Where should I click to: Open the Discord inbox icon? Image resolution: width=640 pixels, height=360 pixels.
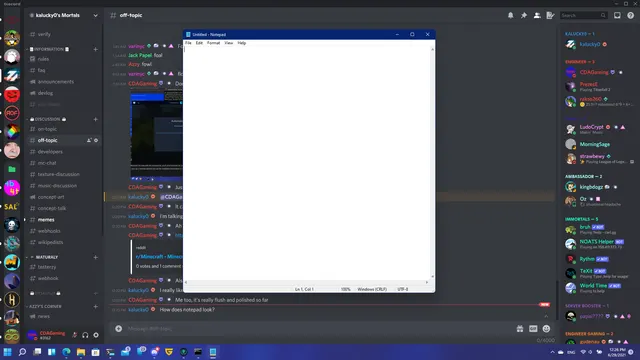coord(617,15)
